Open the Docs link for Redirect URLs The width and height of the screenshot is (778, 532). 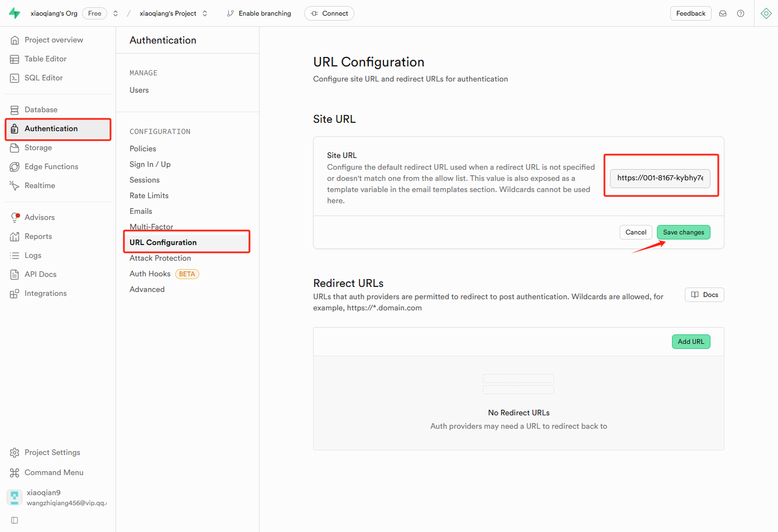tap(704, 295)
